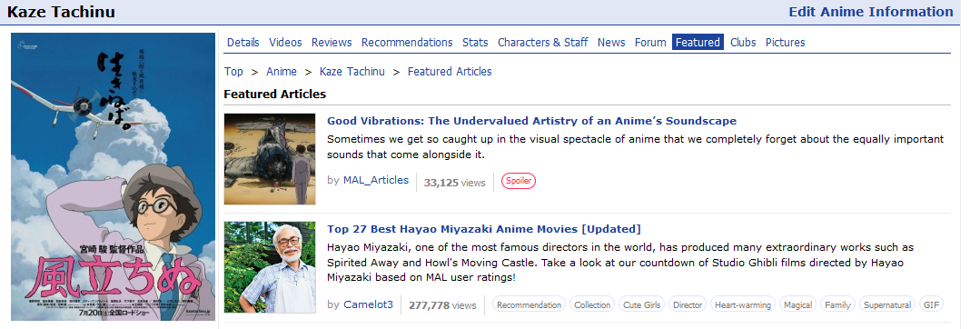Open the Good Vibrations article thumbnail
The width and height of the screenshot is (980, 329).
[270, 159]
